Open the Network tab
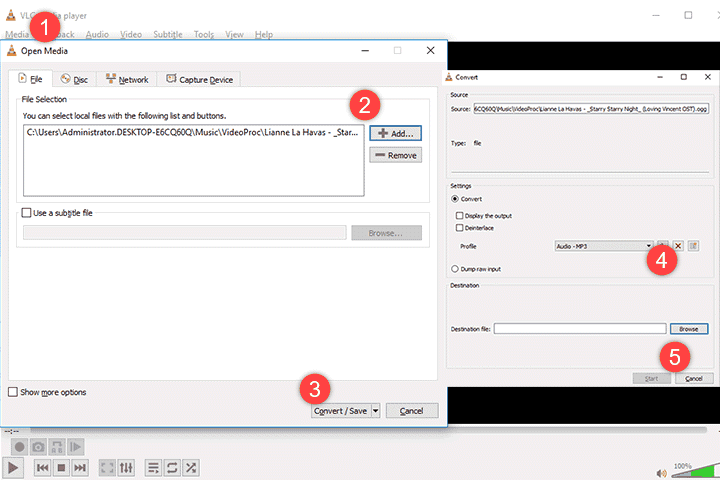The height and width of the screenshot is (480, 720). [x=127, y=79]
